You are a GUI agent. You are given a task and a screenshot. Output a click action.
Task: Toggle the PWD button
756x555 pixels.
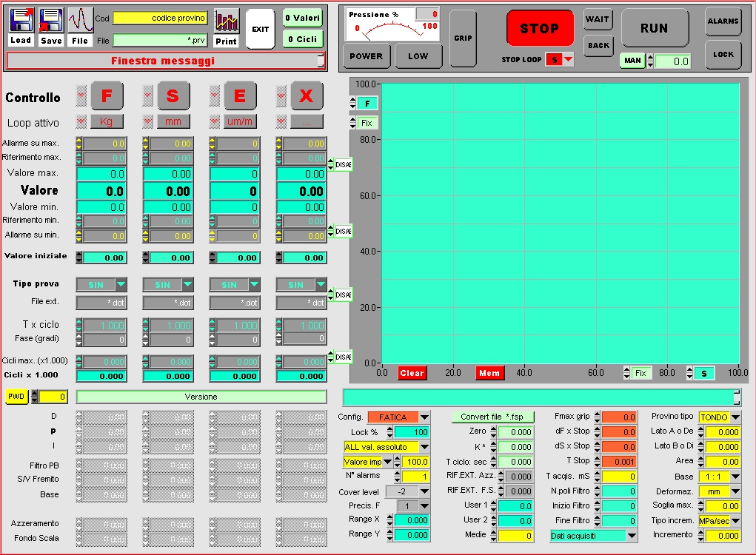(16, 397)
